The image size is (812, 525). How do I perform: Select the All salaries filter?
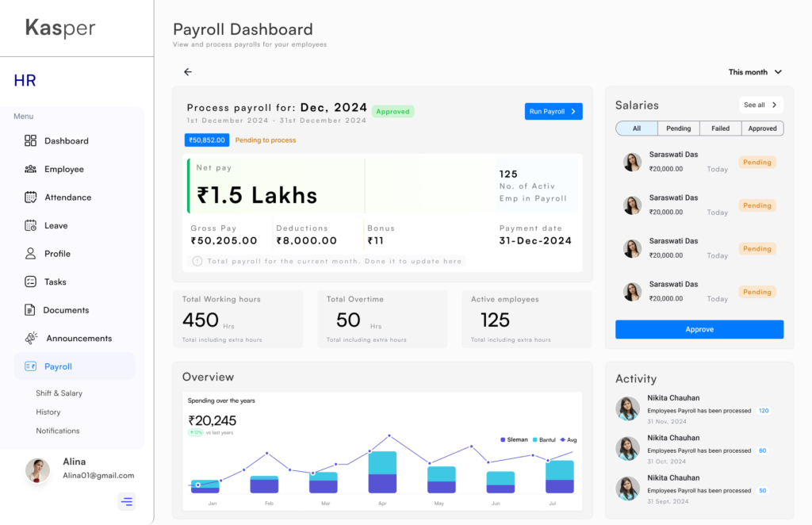tap(637, 128)
